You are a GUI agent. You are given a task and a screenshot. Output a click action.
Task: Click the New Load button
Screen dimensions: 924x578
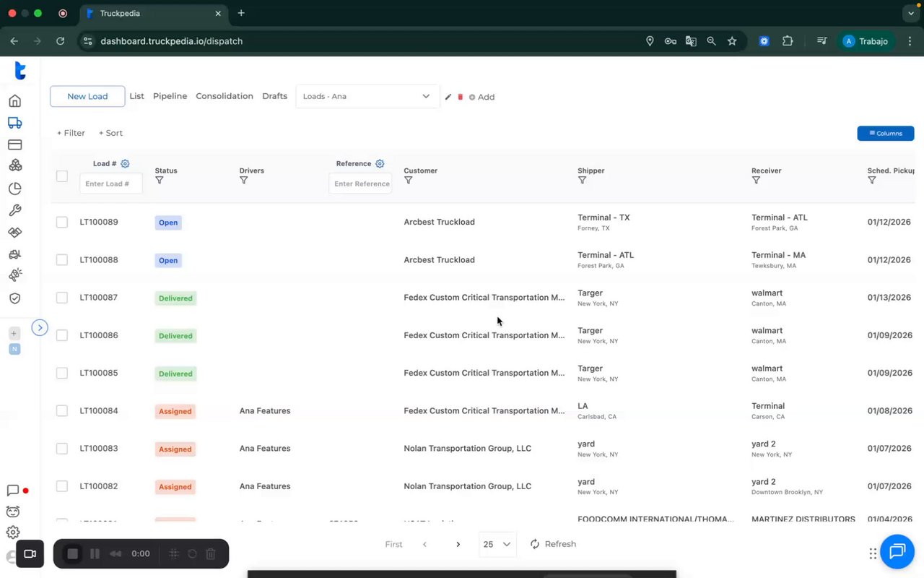pos(87,97)
